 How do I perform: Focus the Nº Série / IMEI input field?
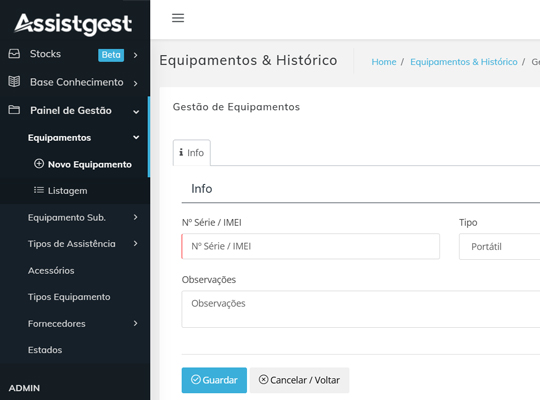pyautogui.click(x=311, y=246)
